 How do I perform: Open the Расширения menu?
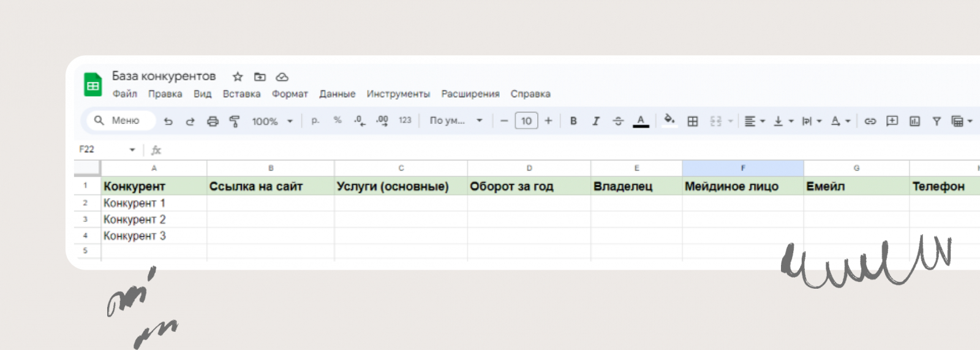[470, 94]
